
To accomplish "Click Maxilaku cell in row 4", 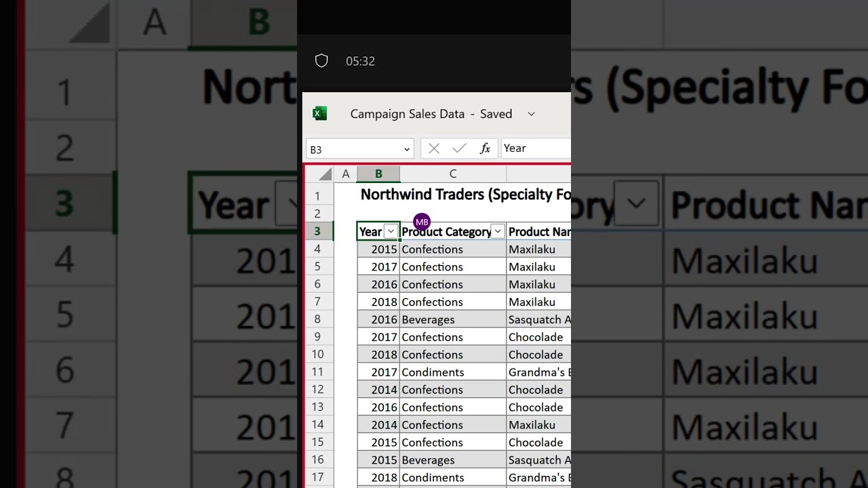I will coord(539,249).
